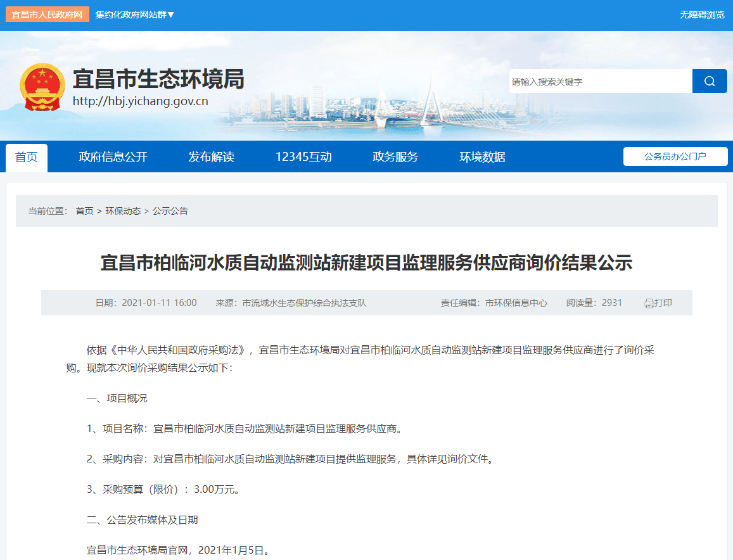Click the 打印 print link
The image size is (733, 560).
(x=663, y=303)
